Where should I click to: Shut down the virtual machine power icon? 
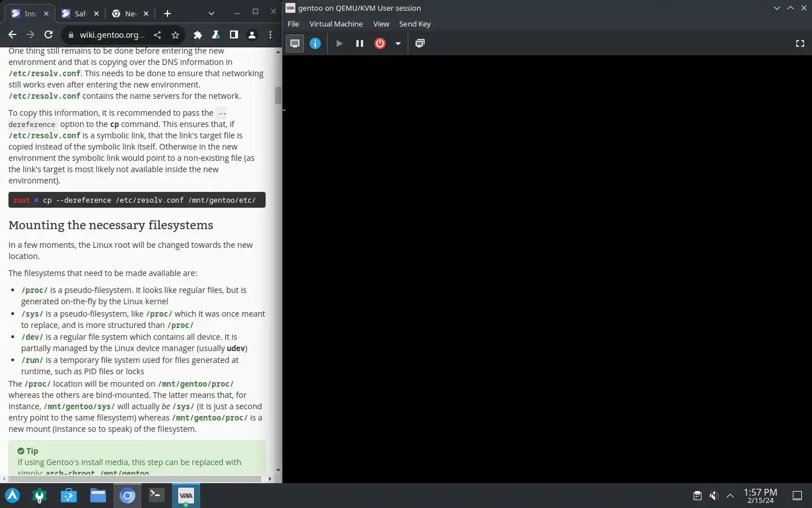click(380, 43)
